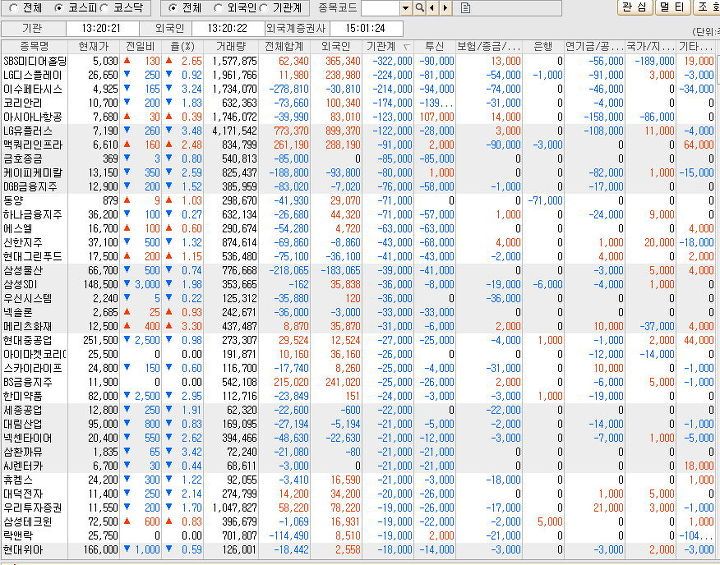720x565 pixels.
Task: Click the 멀티 button
Action: (x=672, y=7)
